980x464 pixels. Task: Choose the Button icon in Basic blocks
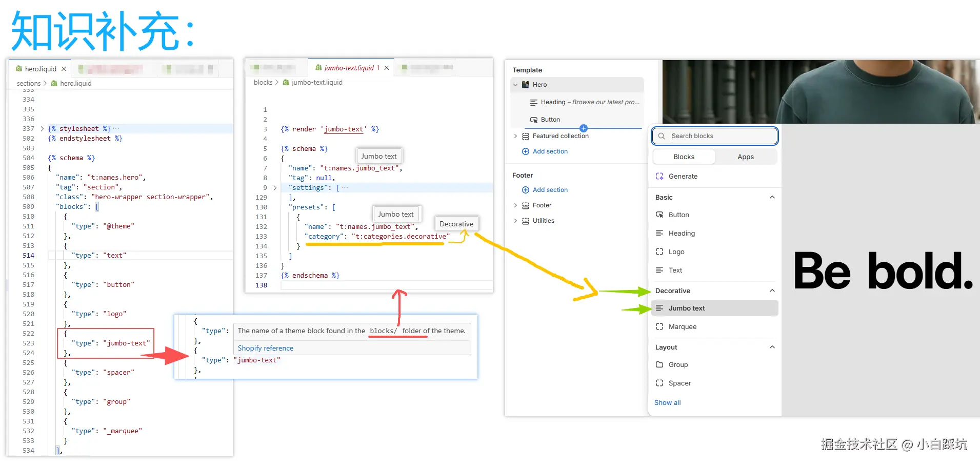[659, 215]
